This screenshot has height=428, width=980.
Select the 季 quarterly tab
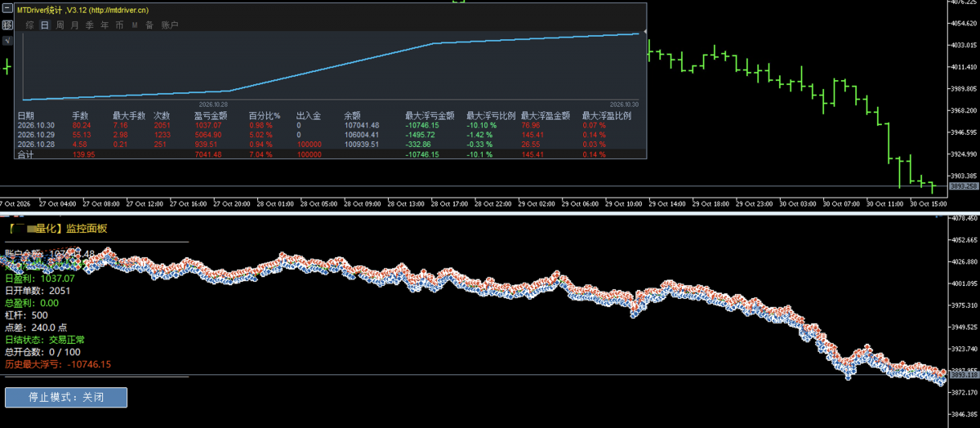[90, 25]
